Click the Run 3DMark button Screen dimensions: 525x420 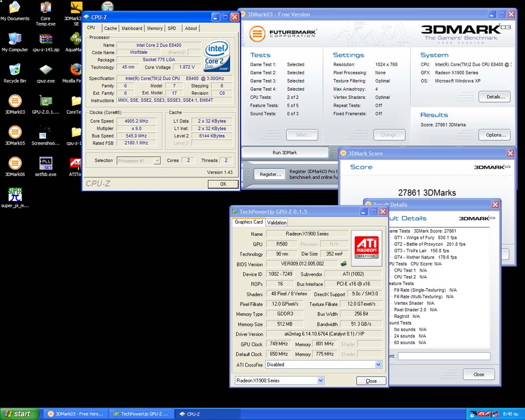click(285, 152)
